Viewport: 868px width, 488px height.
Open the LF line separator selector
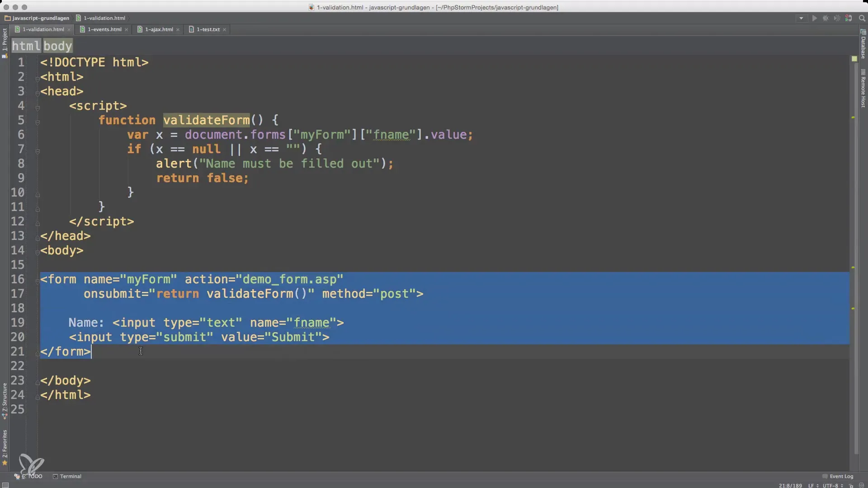pyautogui.click(x=813, y=486)
